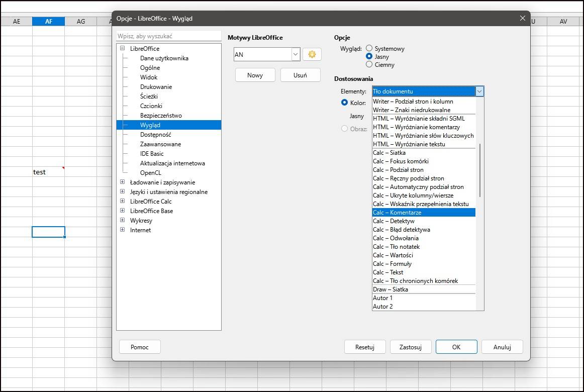Select Ciemny appearance radio button
This screenshot has height=392, width=584.
[369, 64]
